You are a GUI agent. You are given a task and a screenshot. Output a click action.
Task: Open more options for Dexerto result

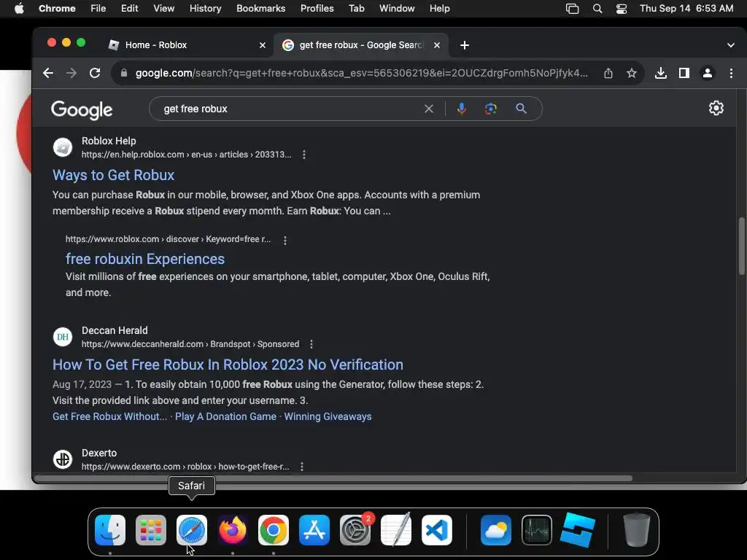click(x=302, y=467)
